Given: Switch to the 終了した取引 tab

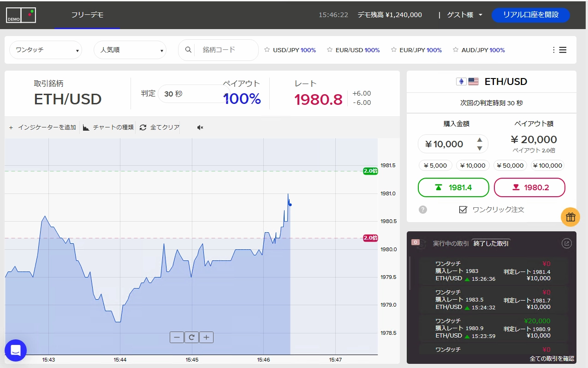Looking at the screenshot, I should tap(491, 243).
